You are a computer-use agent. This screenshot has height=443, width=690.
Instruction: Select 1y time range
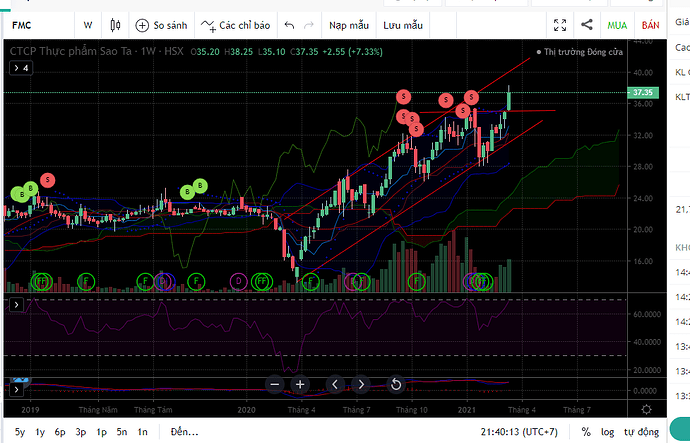pyautogui.click(x=40, y=432)
